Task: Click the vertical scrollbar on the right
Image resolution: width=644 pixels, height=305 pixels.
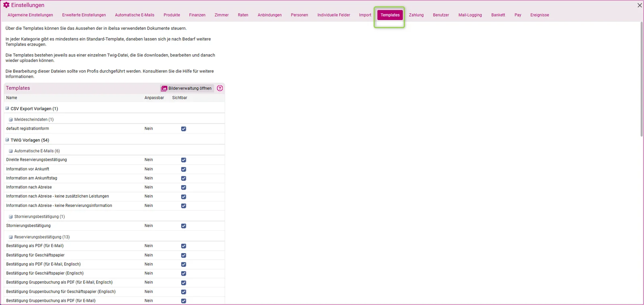Action: [642, 79]
